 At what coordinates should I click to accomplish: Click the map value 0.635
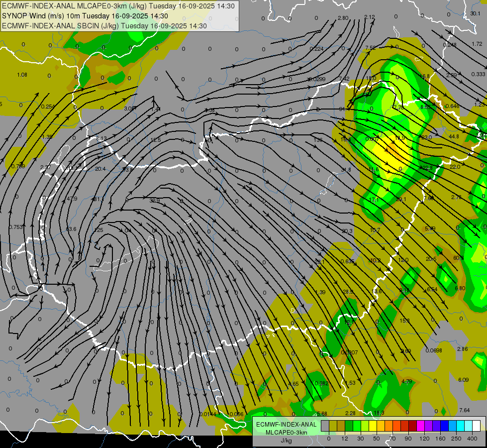[348, 261]
